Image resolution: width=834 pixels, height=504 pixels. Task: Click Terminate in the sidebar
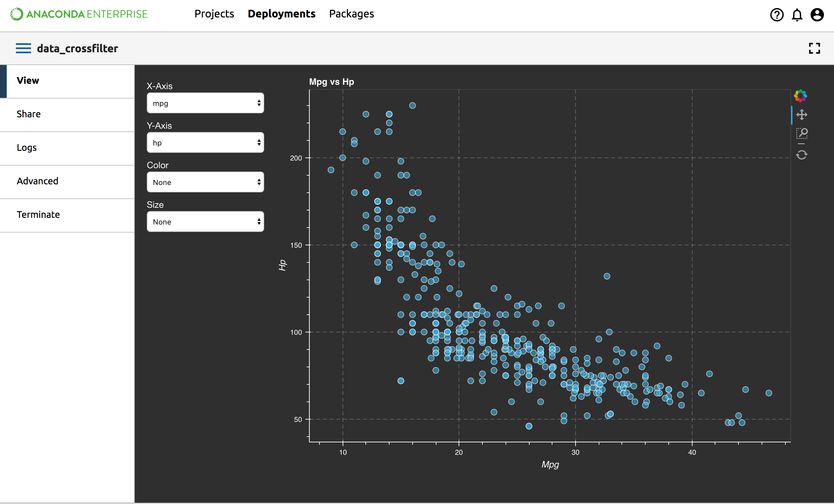(x=38, y=214)
